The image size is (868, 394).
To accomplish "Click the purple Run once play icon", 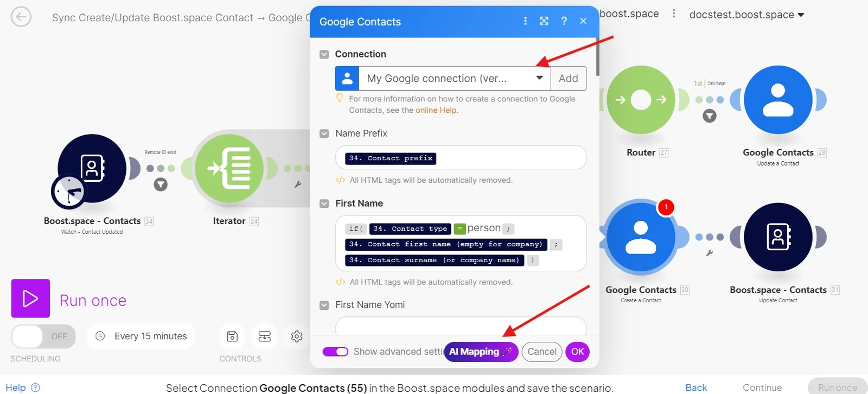I will coord(30,298).
